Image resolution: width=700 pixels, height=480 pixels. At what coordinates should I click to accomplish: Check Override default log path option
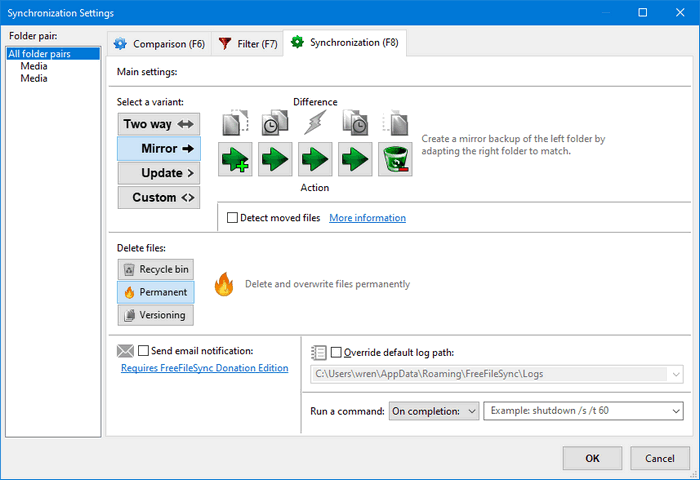[x=336, y=352]
